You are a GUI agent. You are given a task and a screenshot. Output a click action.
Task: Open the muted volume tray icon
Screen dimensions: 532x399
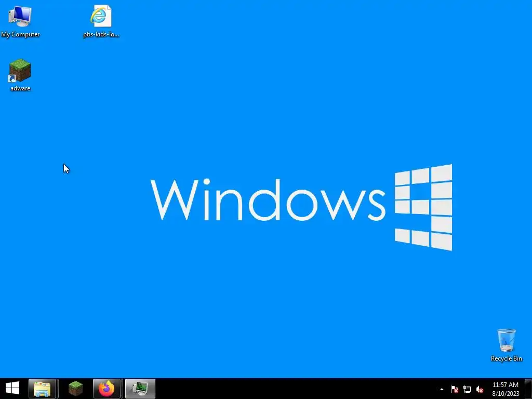(x=480, y=390)
